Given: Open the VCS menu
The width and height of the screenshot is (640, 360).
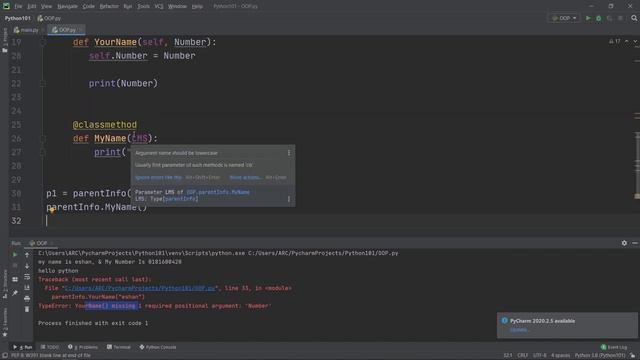Looking at the screenshot, I should (159, 6).
